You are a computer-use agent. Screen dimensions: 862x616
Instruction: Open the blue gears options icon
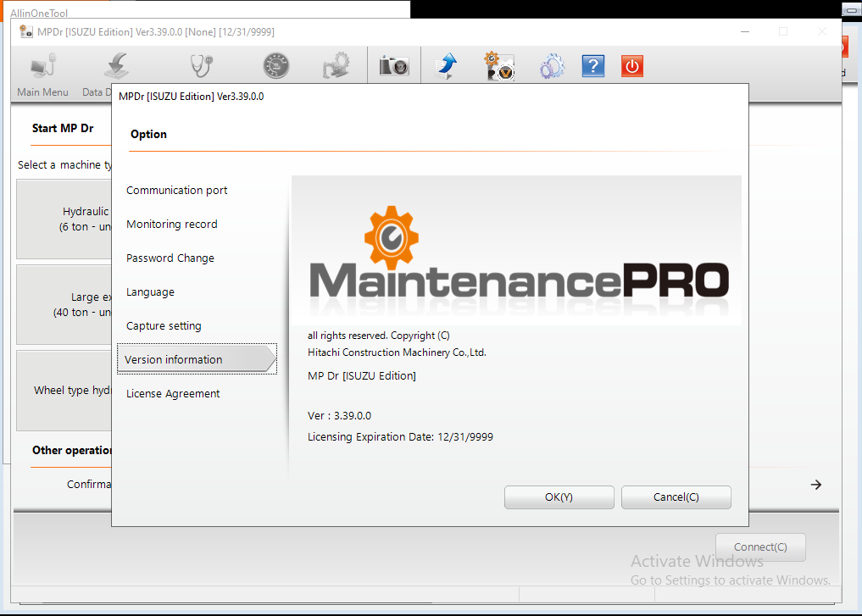click(552, 66)
